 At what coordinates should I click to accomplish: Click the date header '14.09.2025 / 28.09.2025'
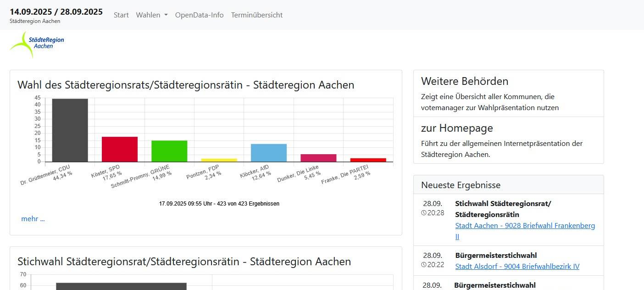click(x=56, y=12)
